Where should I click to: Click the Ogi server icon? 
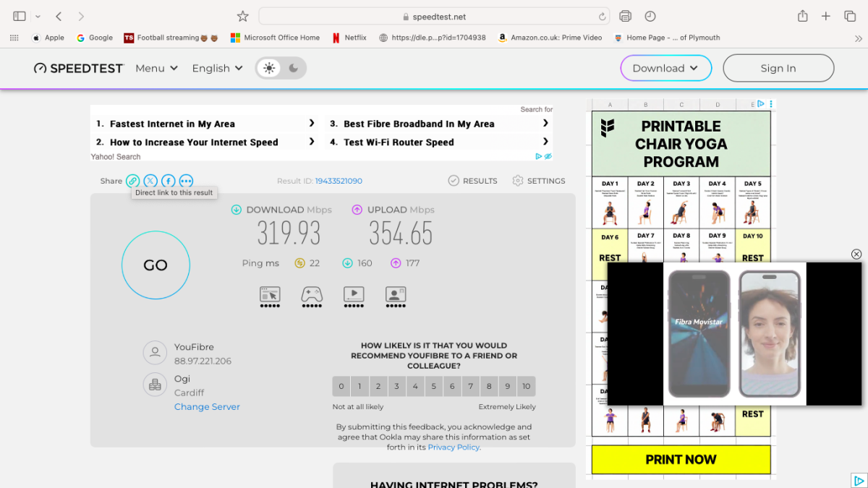[155, 385]
